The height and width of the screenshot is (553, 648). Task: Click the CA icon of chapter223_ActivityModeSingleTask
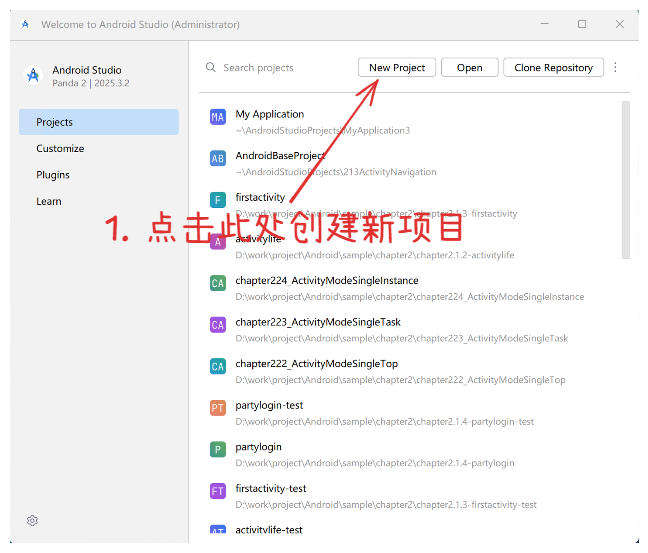[218, 325]
